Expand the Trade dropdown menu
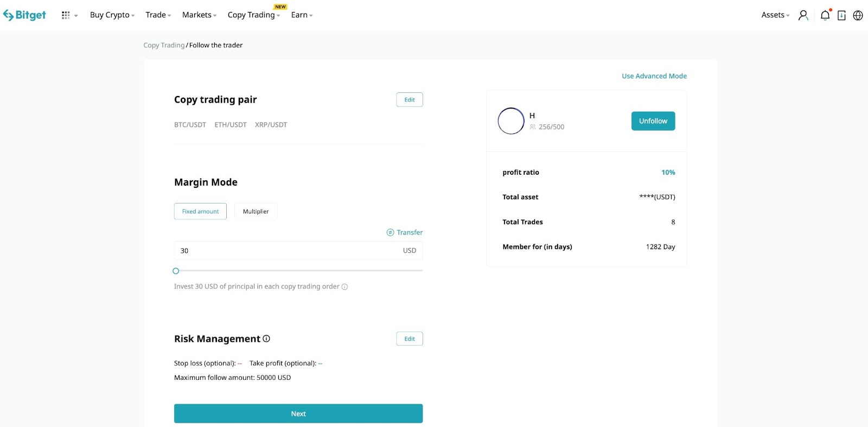Viewport: 868px width, 427px height. pos(158,15)
